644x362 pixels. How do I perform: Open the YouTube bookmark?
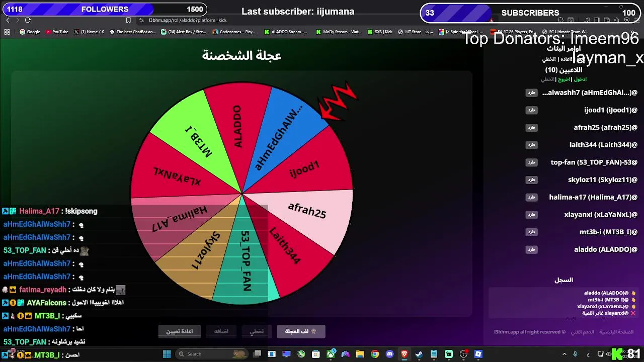tap(57, 32)
